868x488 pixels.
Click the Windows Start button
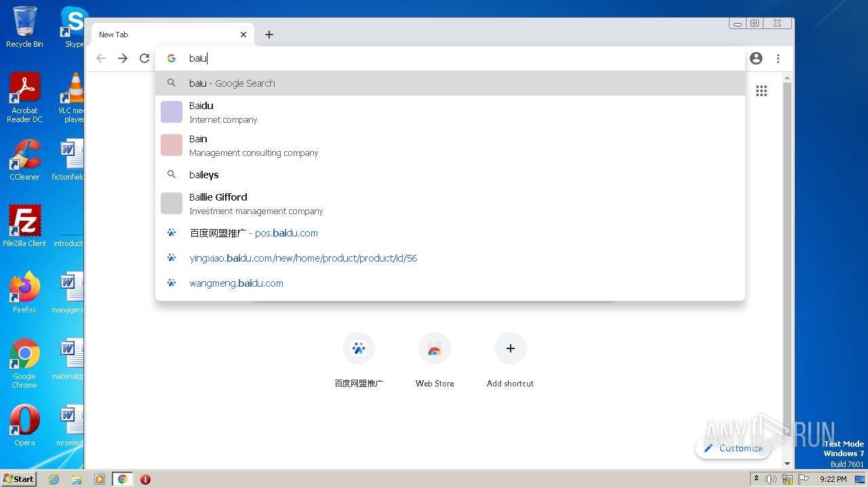pyautogui.click(x=18, y=479)
